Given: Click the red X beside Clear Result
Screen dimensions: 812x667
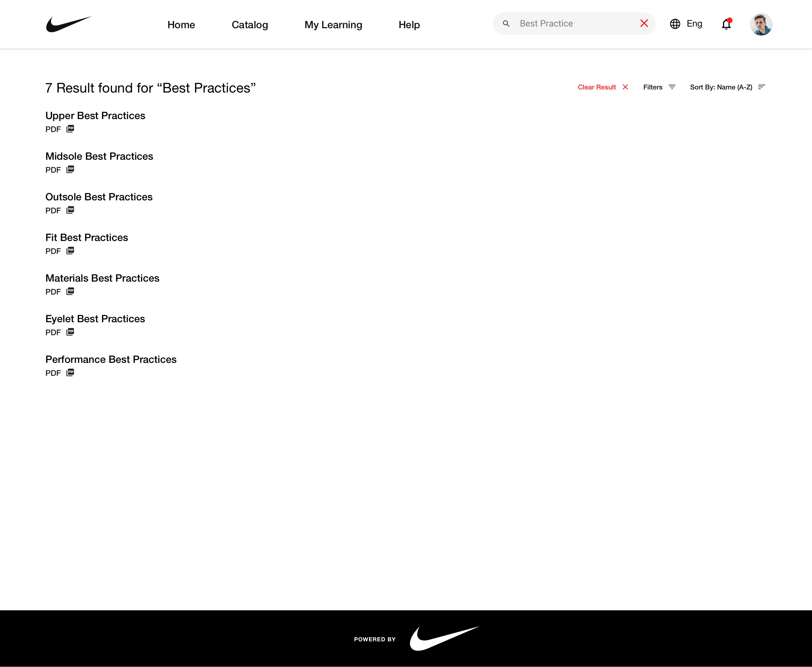Looking at the screenshot, I should pyautogui.click(x=625, y=87).
